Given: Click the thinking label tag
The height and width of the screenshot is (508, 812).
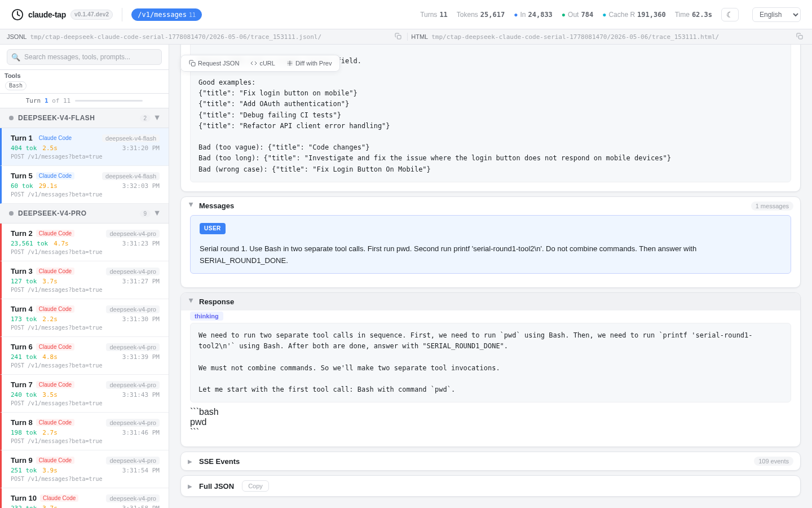Looking at the screenshot, I should (x=206, y=316).
